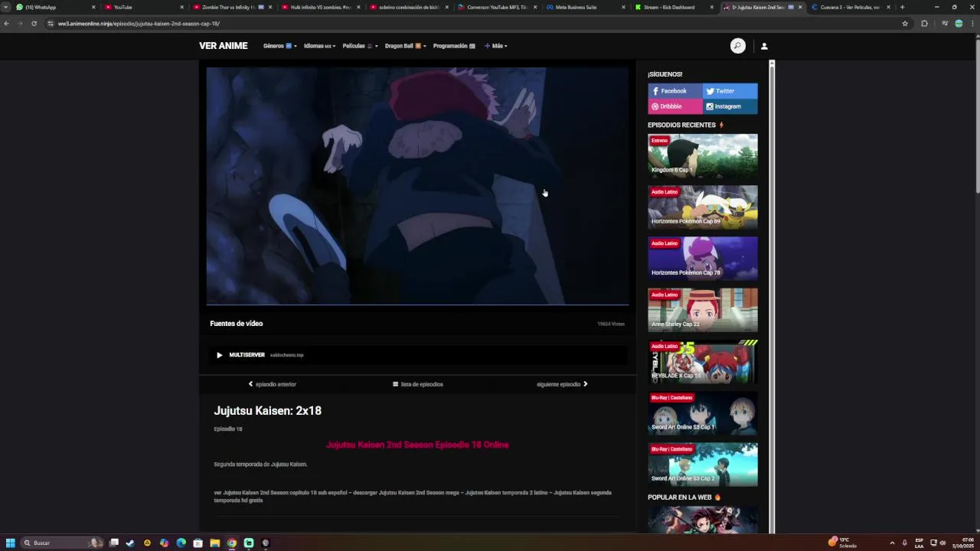Click the browser page scrollbar
The height and width of the screenshot is (551, 980).
click(976, 115)
